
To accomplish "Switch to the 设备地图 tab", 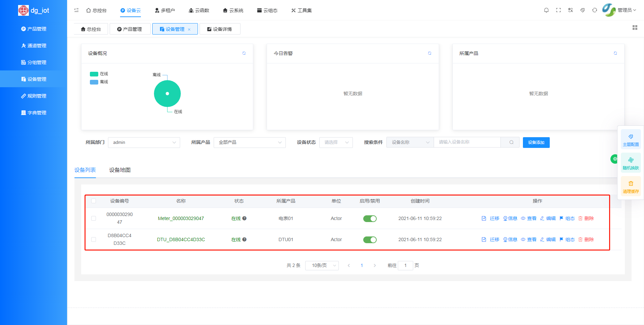I will point(119,170).
